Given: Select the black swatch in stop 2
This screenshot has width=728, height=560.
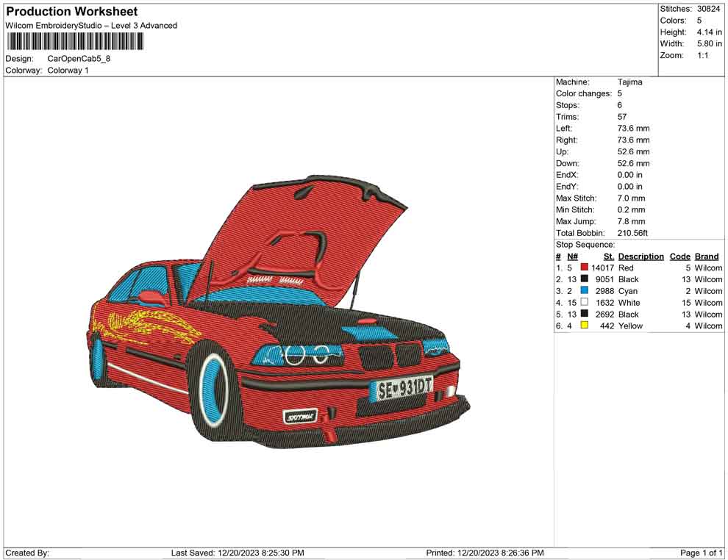Looking at the screenshot, I should tap(585, 279).
